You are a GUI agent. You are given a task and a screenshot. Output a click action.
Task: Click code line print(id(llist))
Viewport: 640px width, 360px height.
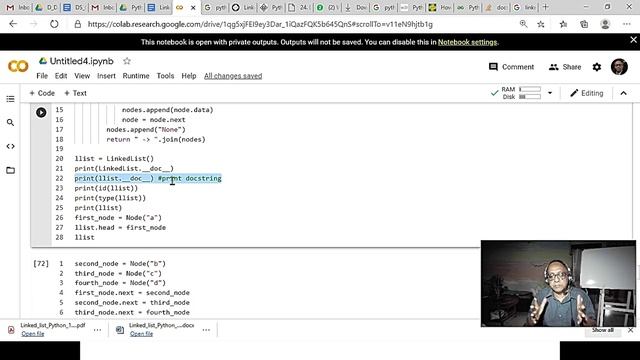click(106, 188)
